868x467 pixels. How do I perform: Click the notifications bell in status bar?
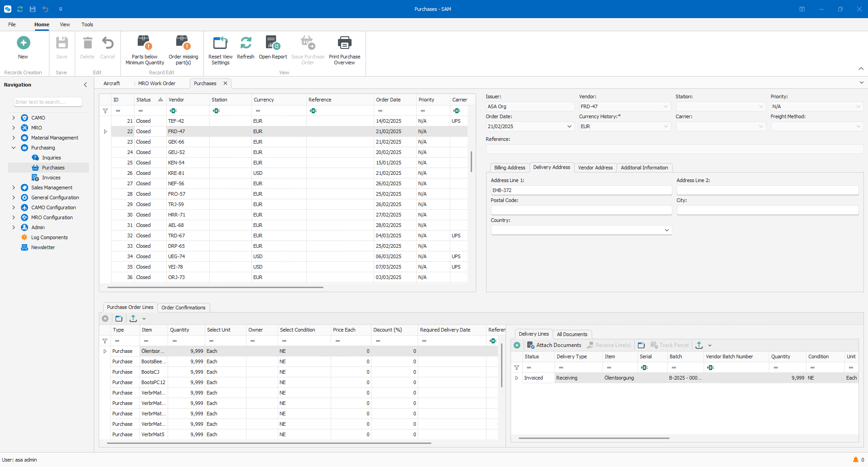pos(855,460)
